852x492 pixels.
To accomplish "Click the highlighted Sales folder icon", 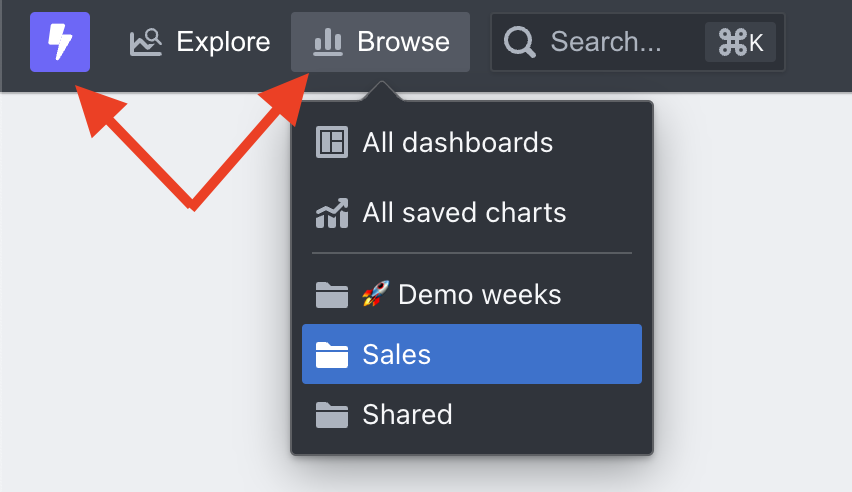I will pos(331,354).
